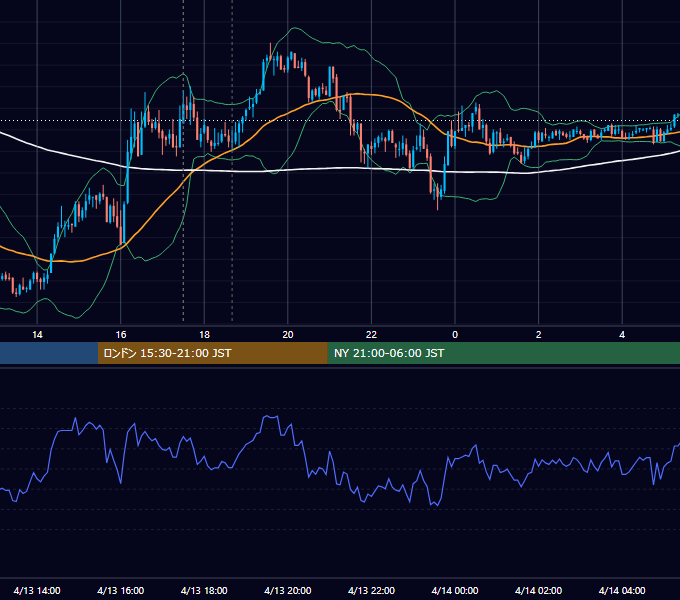Image resolution: width=680 pixels, height=600 pixels.
Task: Click the 18 hour axis label
Action: point(204,335)
